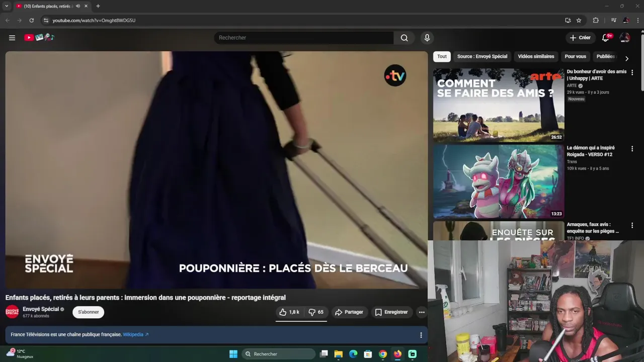Dislike the video with thumbs down
The height and width of the screenshot is (362, 644).
pos(316,312)
